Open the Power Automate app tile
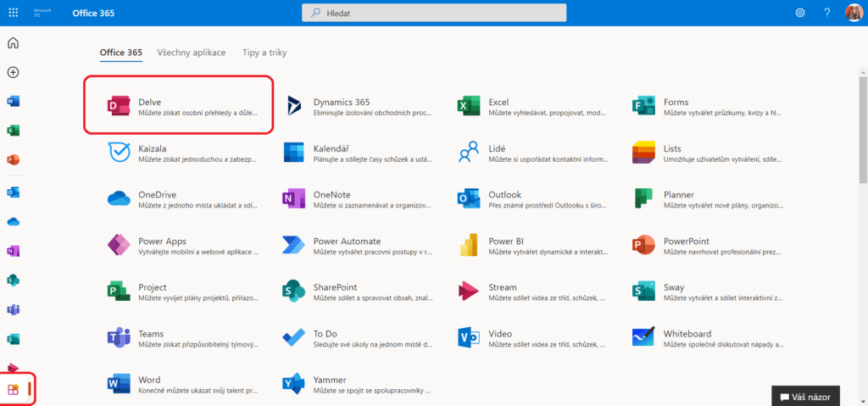 (356, 246)
